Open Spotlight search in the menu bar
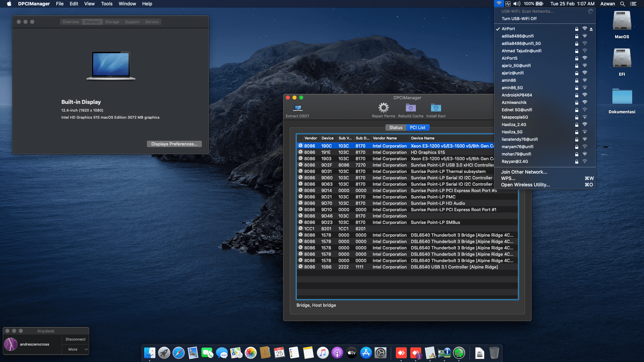 click(622, 4)
